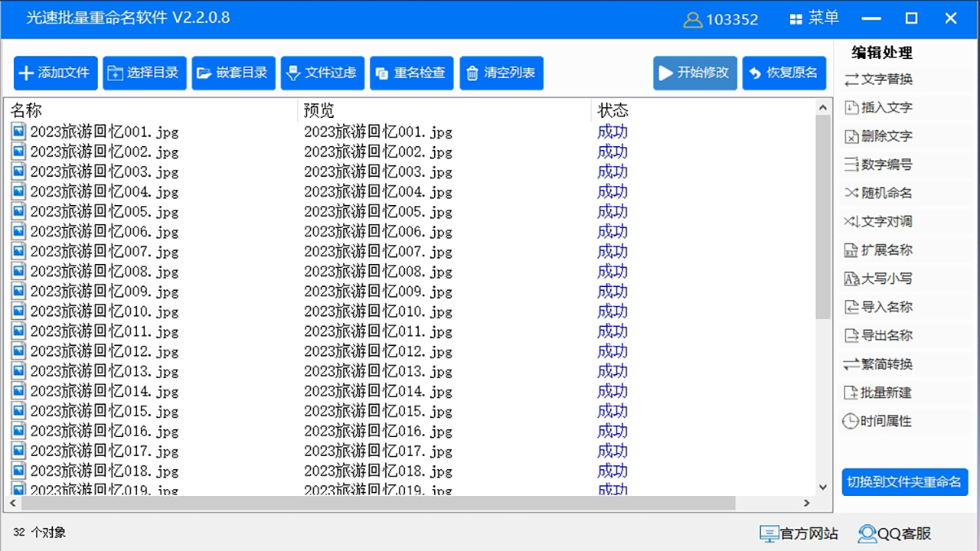The image size is (980, 551).
Task: Select the 扩展名称 extension rename tool
Action: point(875,249)
